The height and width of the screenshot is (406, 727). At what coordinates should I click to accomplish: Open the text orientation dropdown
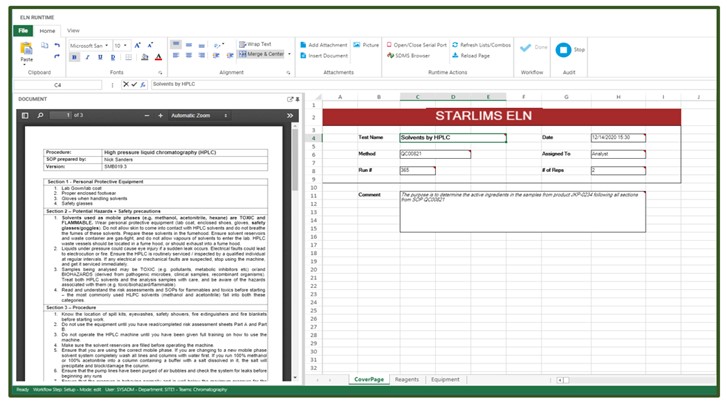point(219,45)
